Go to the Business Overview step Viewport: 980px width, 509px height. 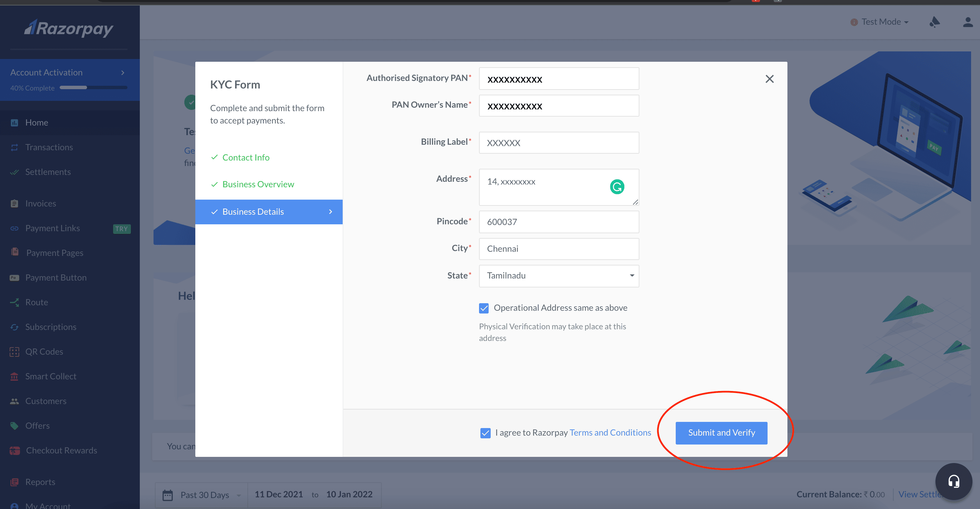[258, 184]
